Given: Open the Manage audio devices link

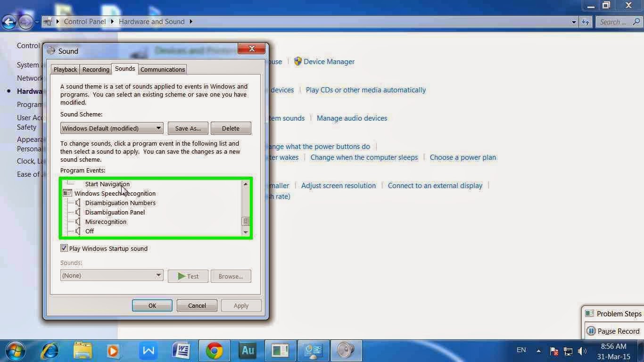Looking at the screenshot, I should tap(352, 118).
